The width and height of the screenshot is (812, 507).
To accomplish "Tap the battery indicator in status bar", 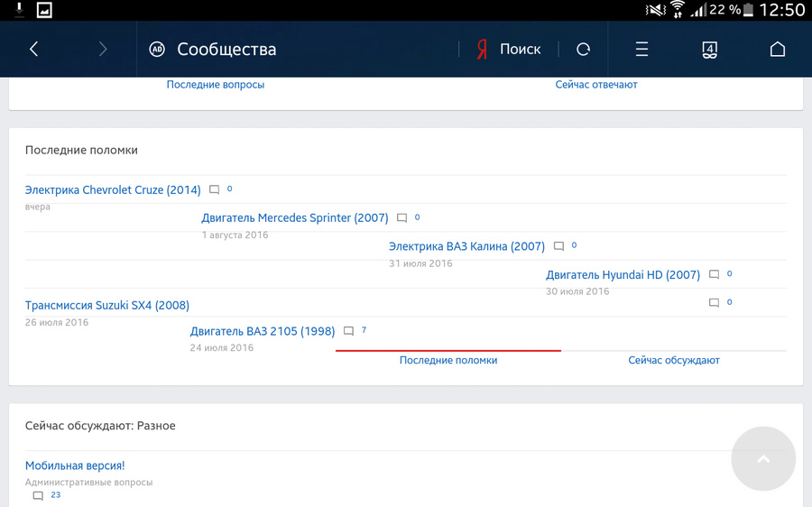I will point(748,10).
